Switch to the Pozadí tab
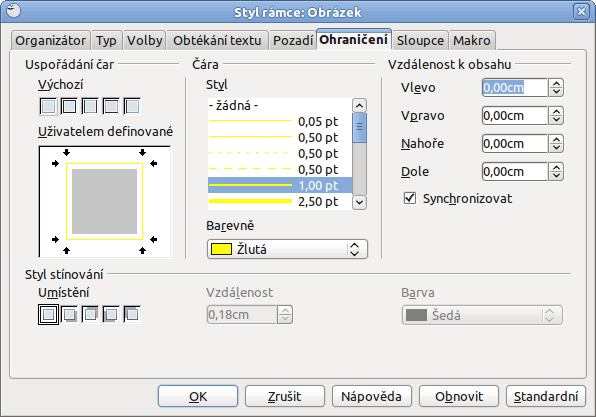This screenshot has width=596, height=417. click(293, 40)
